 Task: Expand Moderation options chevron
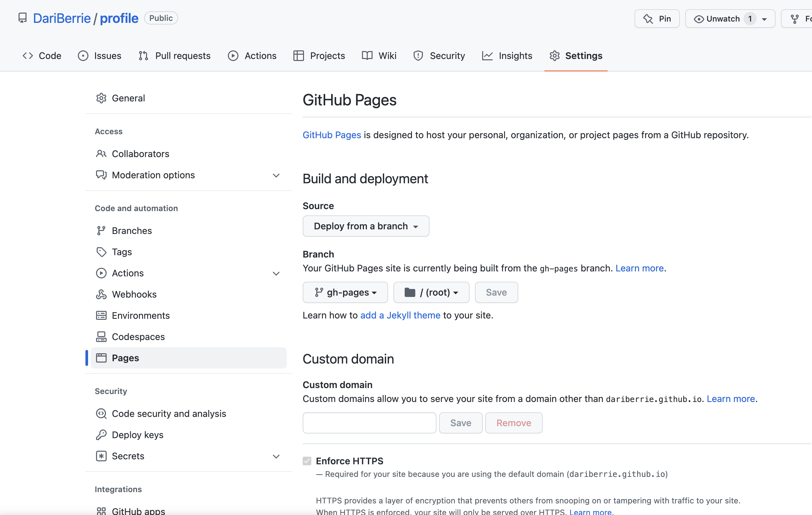click(276, 176)
